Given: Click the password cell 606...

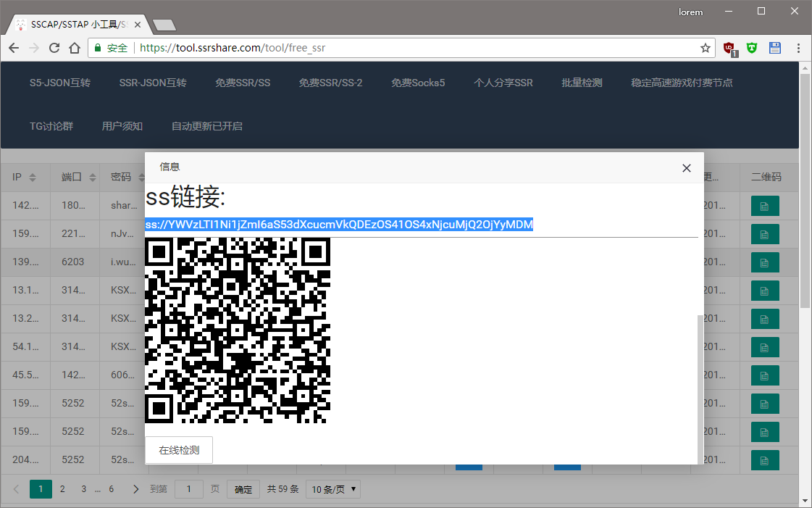Looking at the screenshot, I should 122,375.
